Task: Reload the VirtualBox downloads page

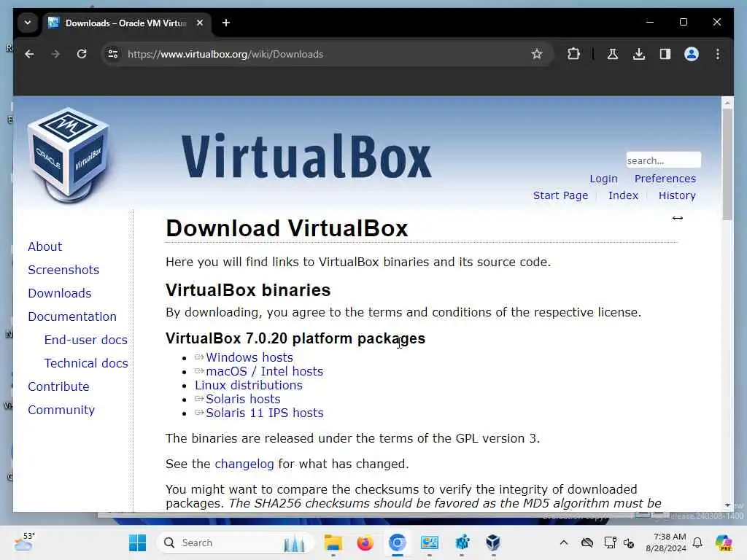Action: click(x=82, y=54)
